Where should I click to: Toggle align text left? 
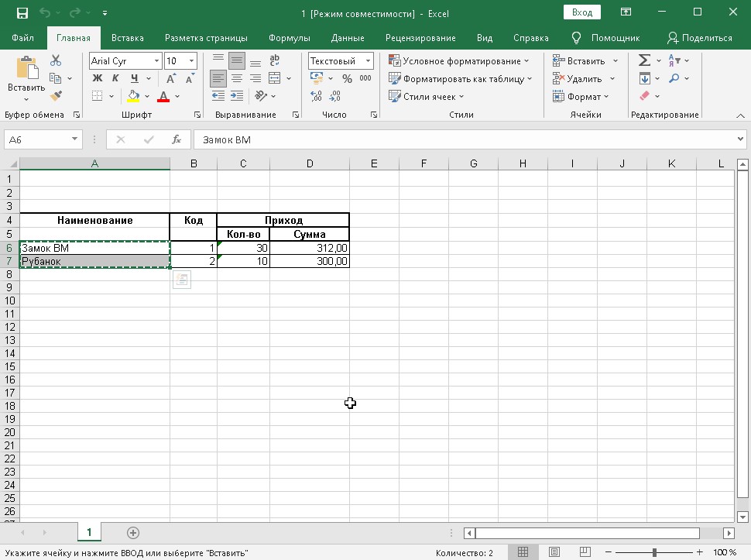tap(219, 79)
